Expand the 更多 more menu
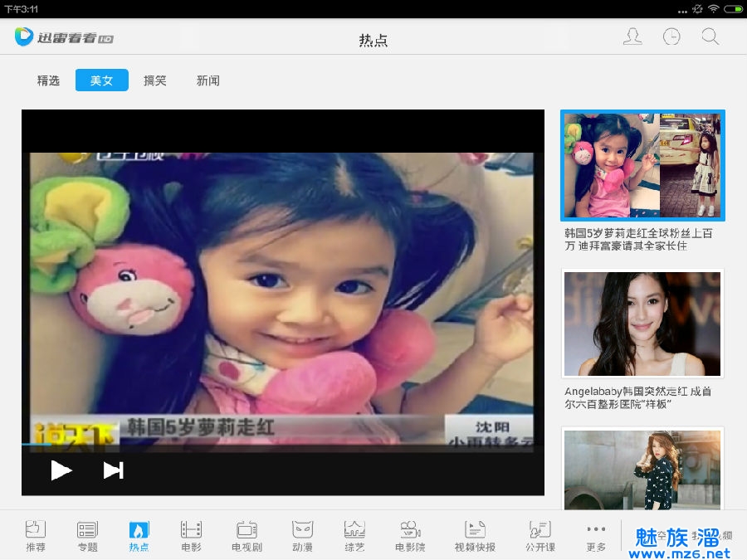This screenshot has height=560, width=747. click(x=596, y=535)
